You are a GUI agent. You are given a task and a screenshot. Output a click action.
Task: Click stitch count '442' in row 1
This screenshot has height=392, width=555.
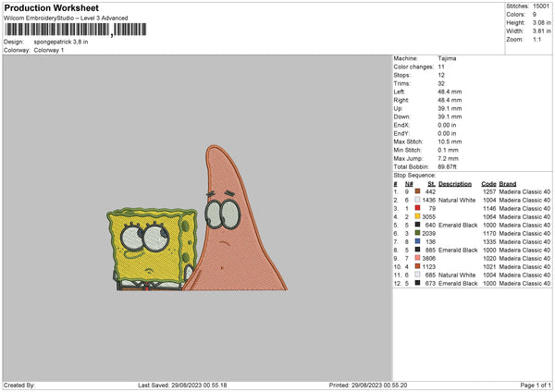(x=430, y=191)
